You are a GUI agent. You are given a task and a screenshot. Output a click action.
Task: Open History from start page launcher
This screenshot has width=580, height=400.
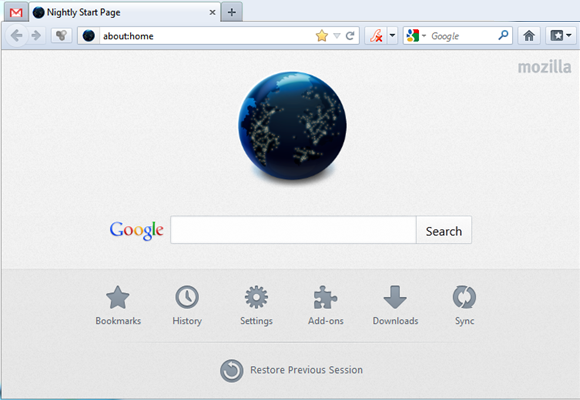tap(187, 305)
